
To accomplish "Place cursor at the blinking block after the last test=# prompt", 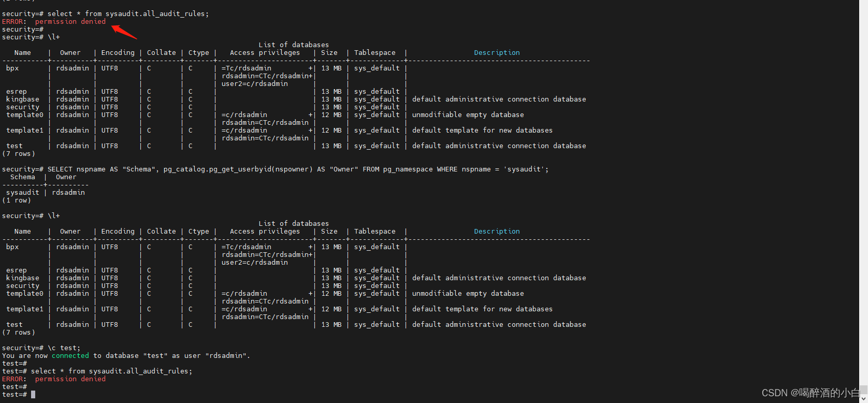I will coord(33,395).
